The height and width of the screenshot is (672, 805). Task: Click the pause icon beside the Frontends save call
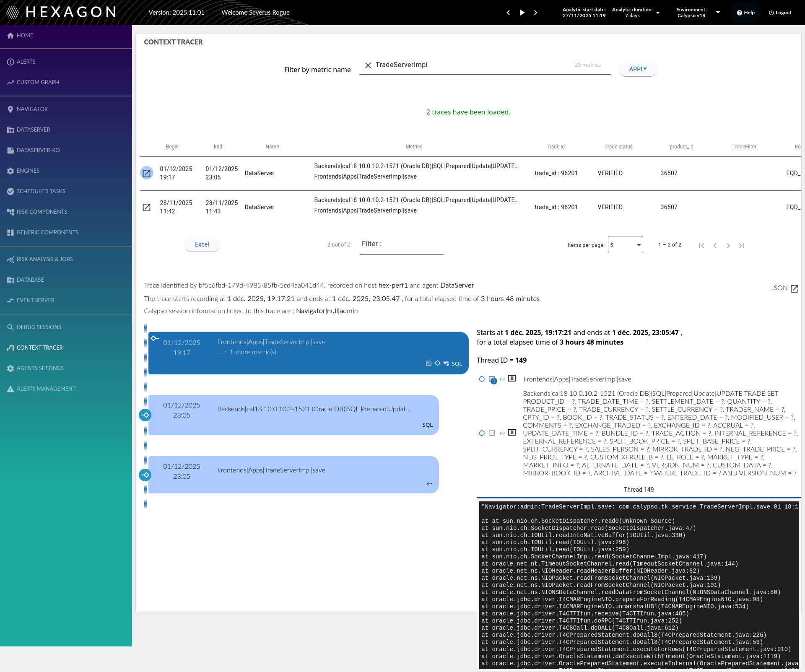tap(512, 378)
